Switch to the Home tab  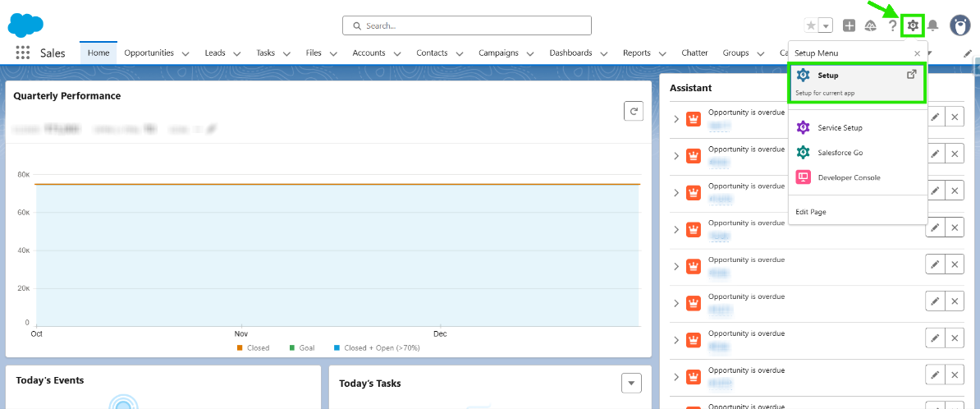click(x=98, y=53)
